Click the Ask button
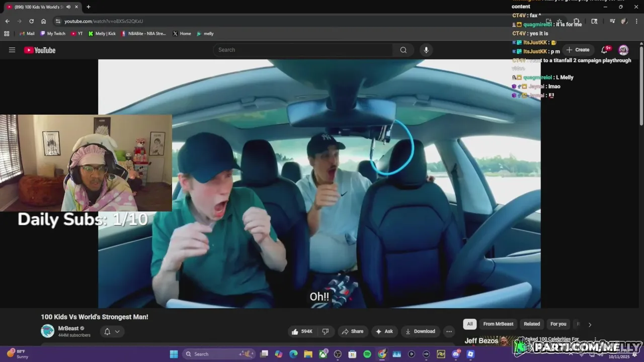This screenshot has width=644, height=362. (384, 331)
